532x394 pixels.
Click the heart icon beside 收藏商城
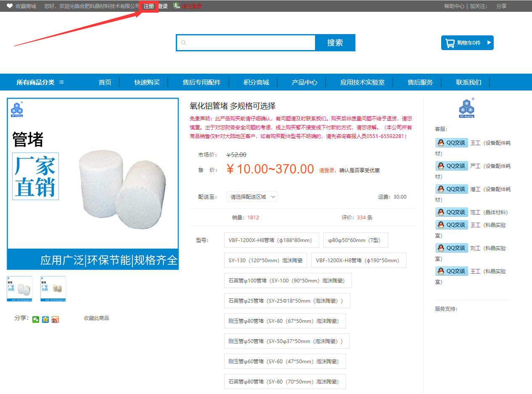(10, 6)
